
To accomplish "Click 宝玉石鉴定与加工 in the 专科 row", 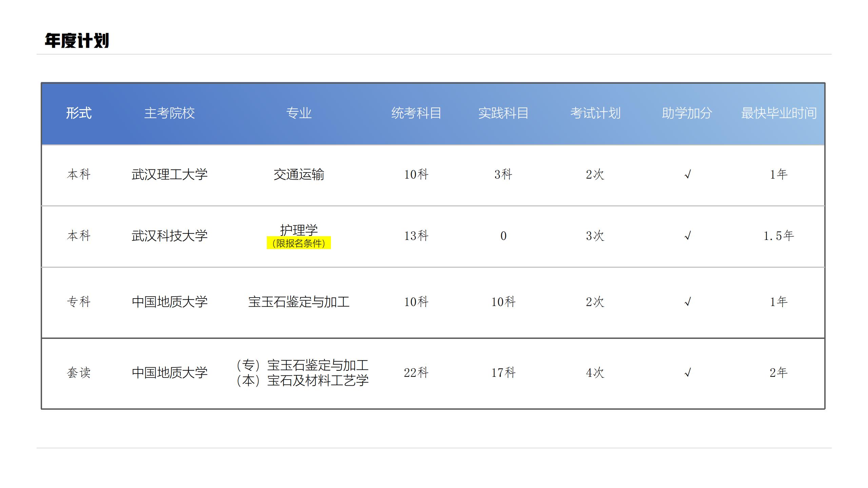I will point(299,302).
